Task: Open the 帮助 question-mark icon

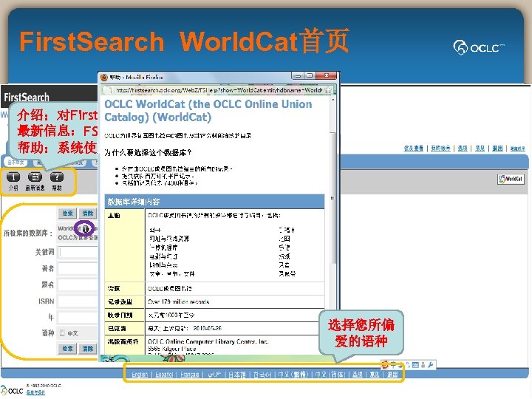Action: (x=57, y=177)
